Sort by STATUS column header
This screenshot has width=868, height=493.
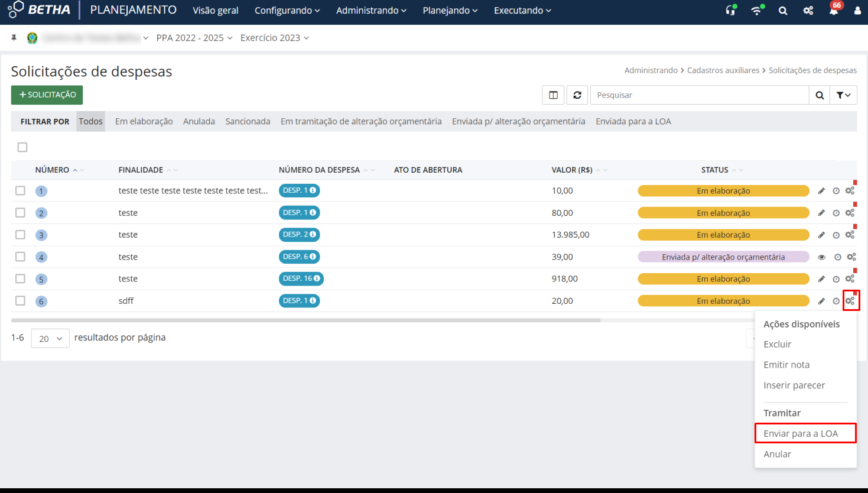(722, 170)
